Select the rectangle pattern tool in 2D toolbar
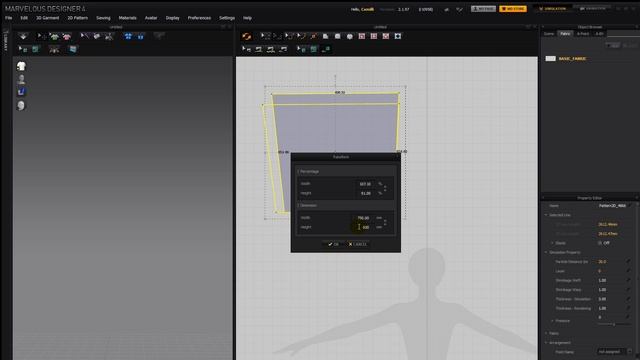This screenshot has width=640, height=360. click(338, 36)
